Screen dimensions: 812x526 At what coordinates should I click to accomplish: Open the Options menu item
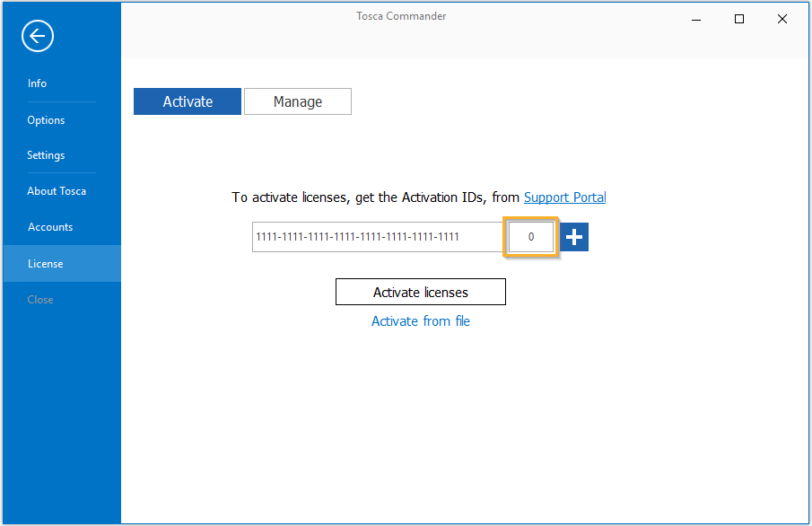[x=46, y=120]
